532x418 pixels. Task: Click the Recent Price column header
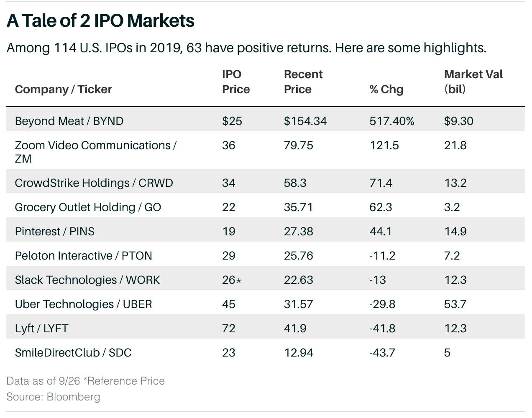point(303,82)
